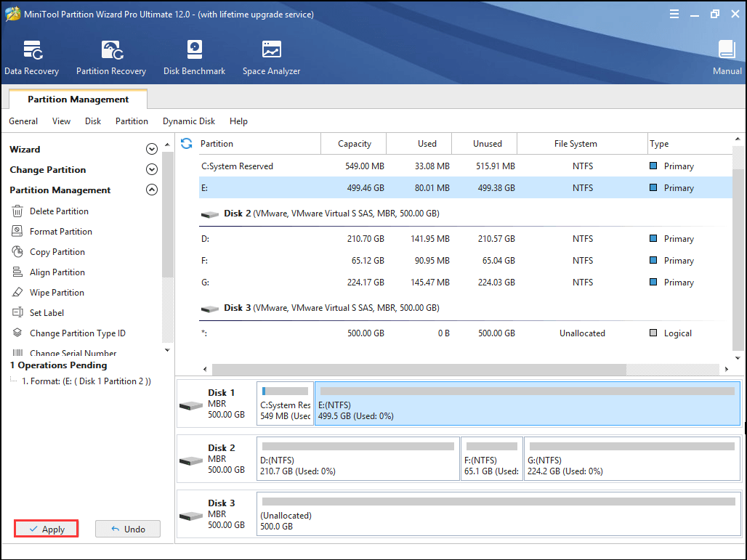This screenshot has width=747, height=560.
Task: Select the Partition Management tab
Action: click(78, 99)
